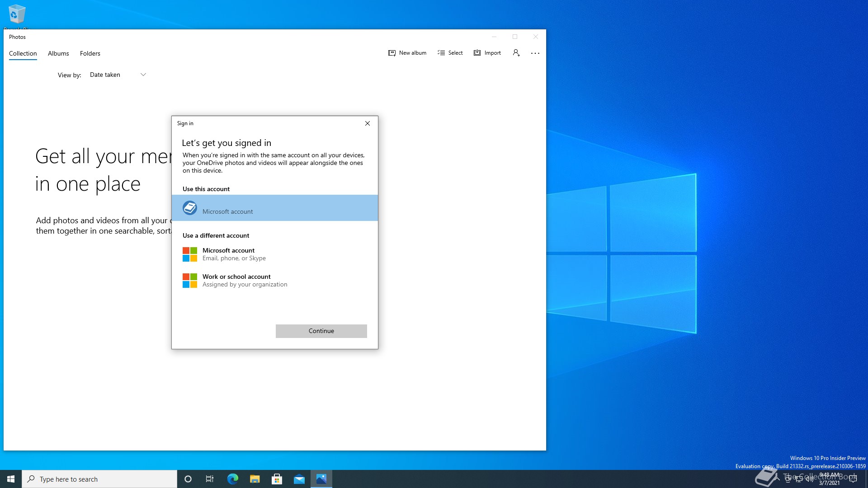Click the Photos app taskbar icon

[x=321, y=479]
